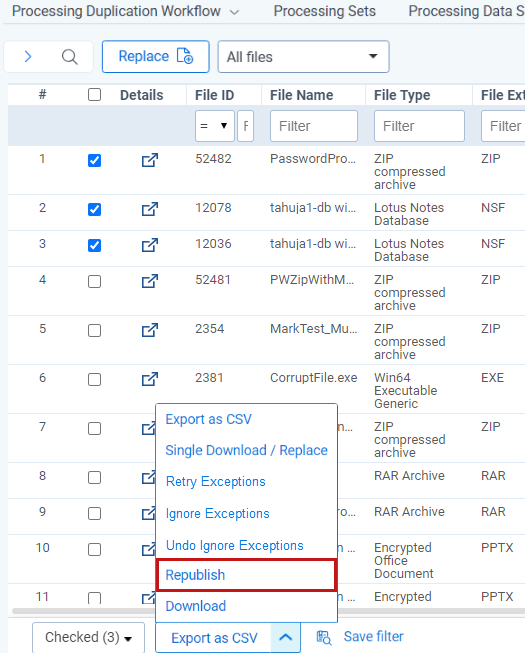Toggle the select-all checkbox in header
This screenshot has width=525, height=653.
[x=95, y=95]
